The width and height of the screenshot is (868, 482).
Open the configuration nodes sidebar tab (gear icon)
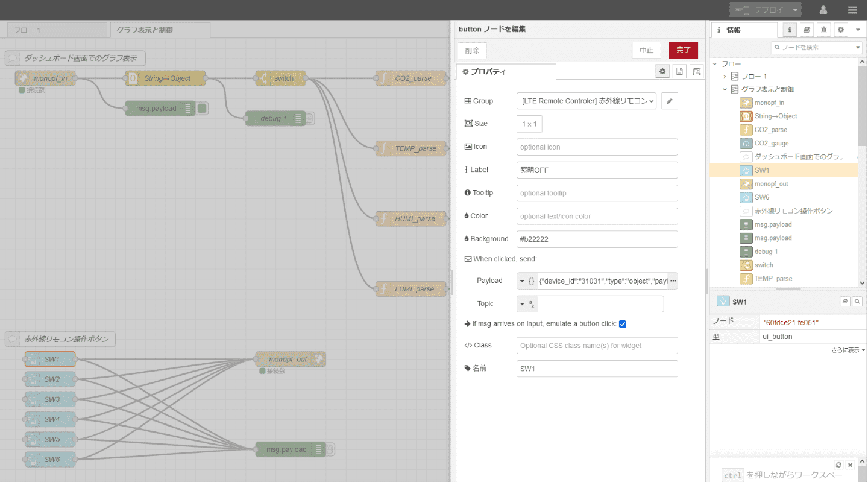coord(841,30)
